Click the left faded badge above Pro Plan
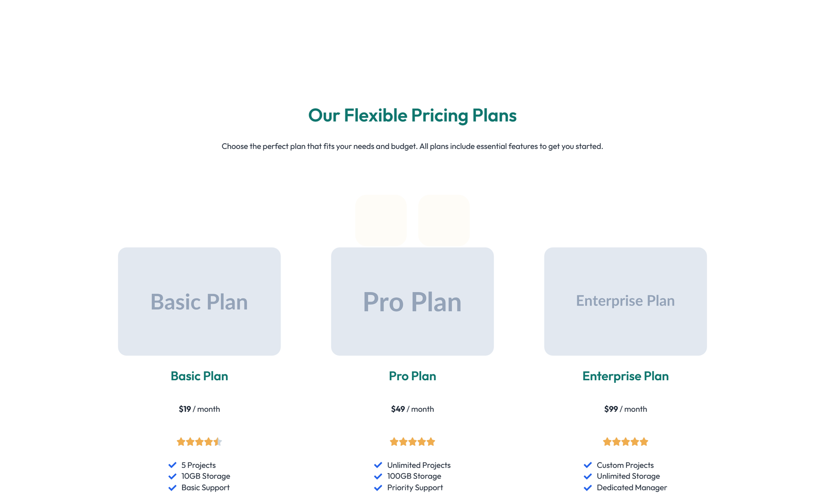This screenshot has height=504, width=825. pyautogui.click(x=381, y=219)
